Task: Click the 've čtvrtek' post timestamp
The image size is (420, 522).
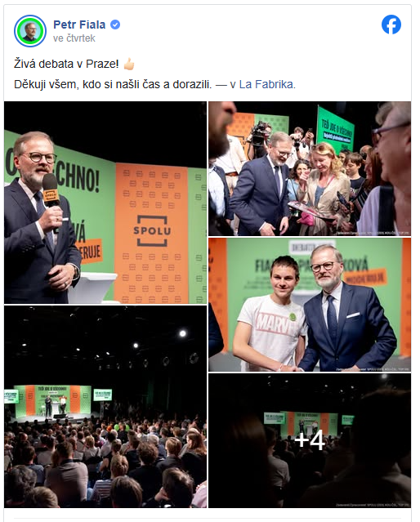Action: 74,38
